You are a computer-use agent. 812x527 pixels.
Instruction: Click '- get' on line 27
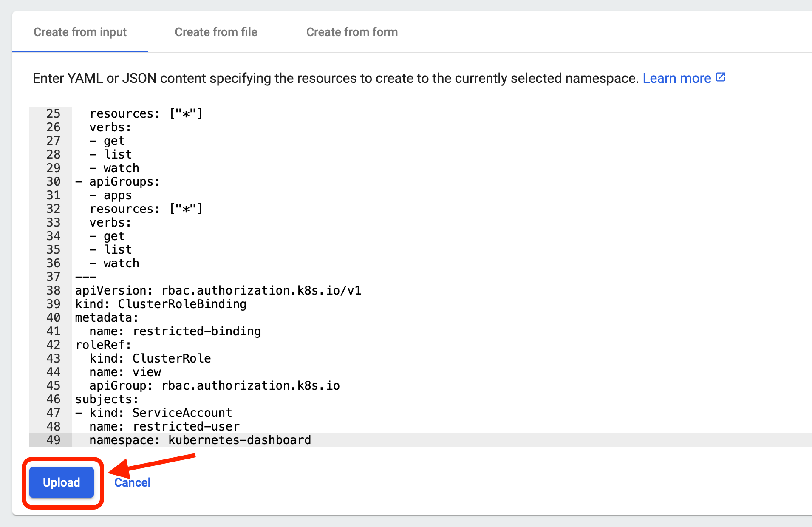[107, 141]
